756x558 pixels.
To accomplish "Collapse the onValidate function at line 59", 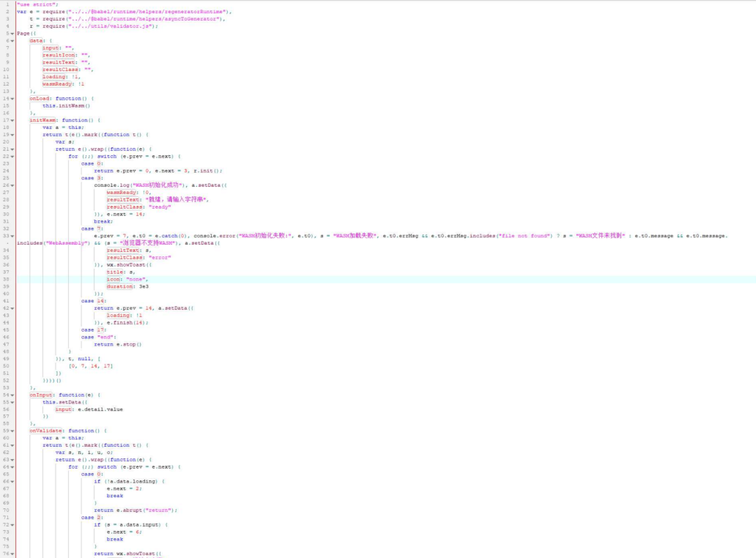I will (12, 431).
